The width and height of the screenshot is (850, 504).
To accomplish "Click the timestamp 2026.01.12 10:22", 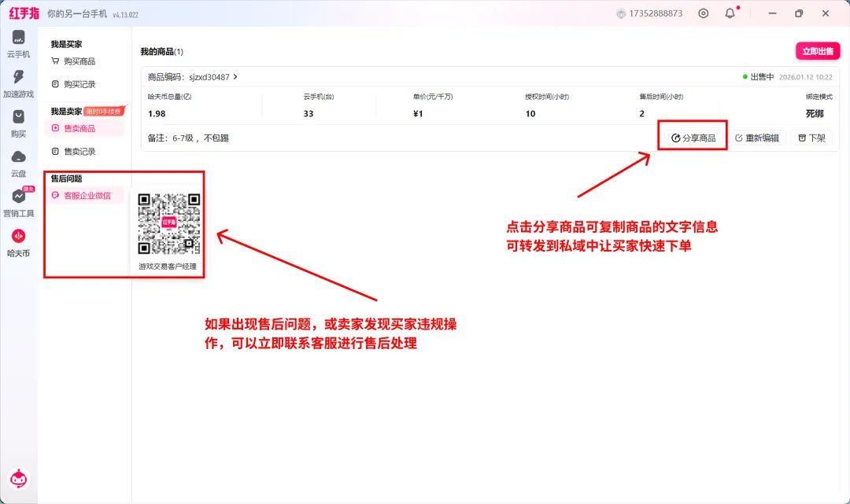I will pos(806,77).
